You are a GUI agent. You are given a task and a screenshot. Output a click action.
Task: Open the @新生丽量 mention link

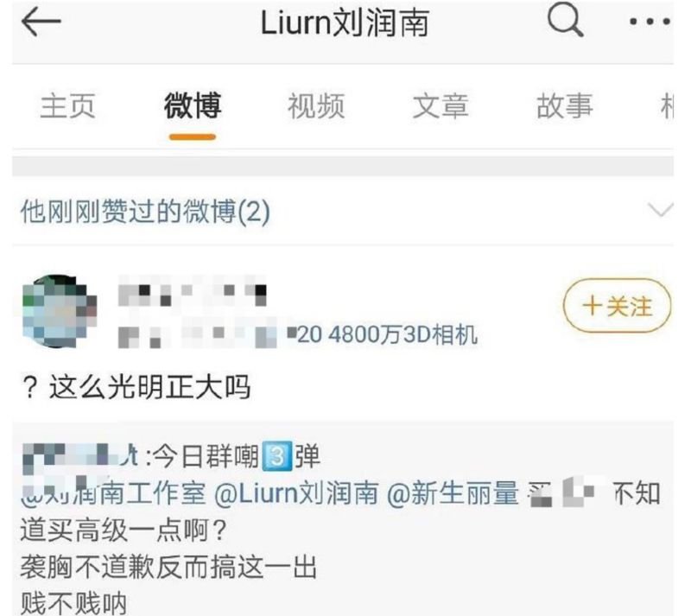point(453,493)
